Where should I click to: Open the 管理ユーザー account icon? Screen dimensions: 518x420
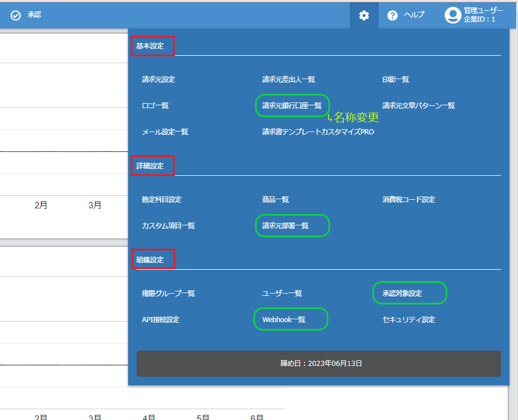click(453, 15)
